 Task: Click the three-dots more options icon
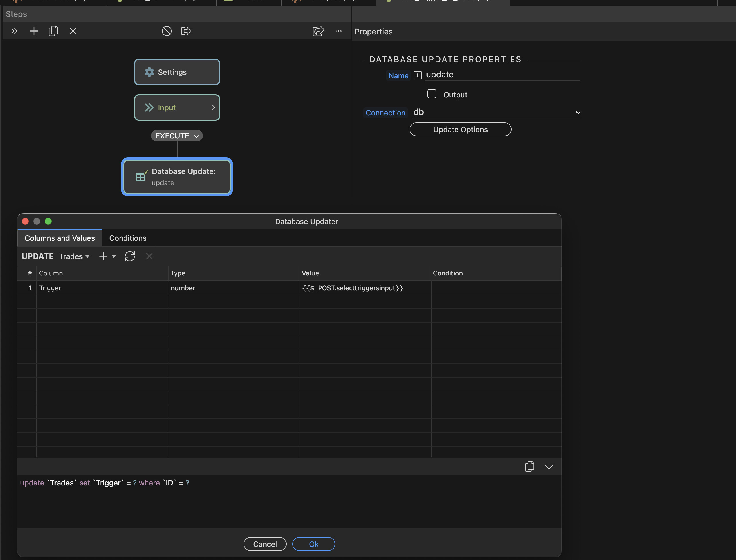pos(338,31)
